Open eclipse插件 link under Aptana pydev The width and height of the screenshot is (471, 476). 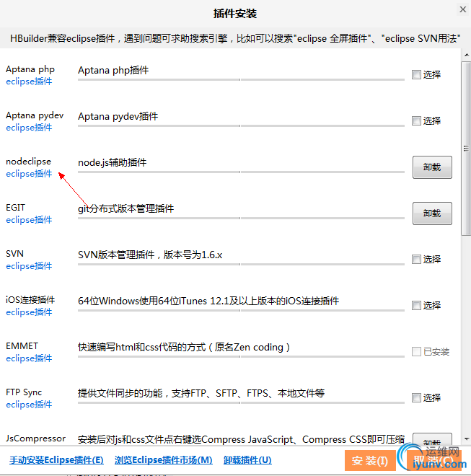(x=29, y=128)
